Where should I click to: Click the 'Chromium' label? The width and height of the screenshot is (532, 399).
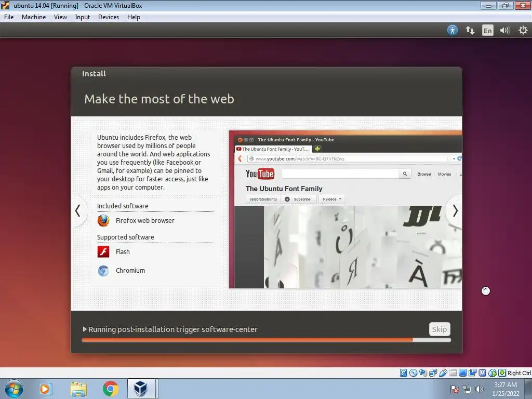point(130,270)
